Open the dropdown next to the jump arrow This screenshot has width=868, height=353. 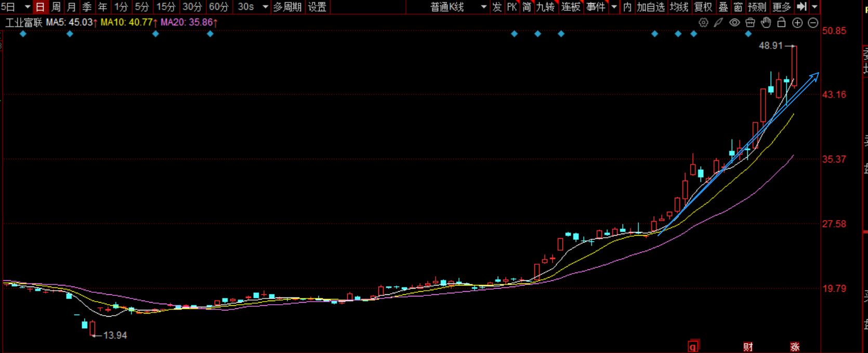coord(814,7)
